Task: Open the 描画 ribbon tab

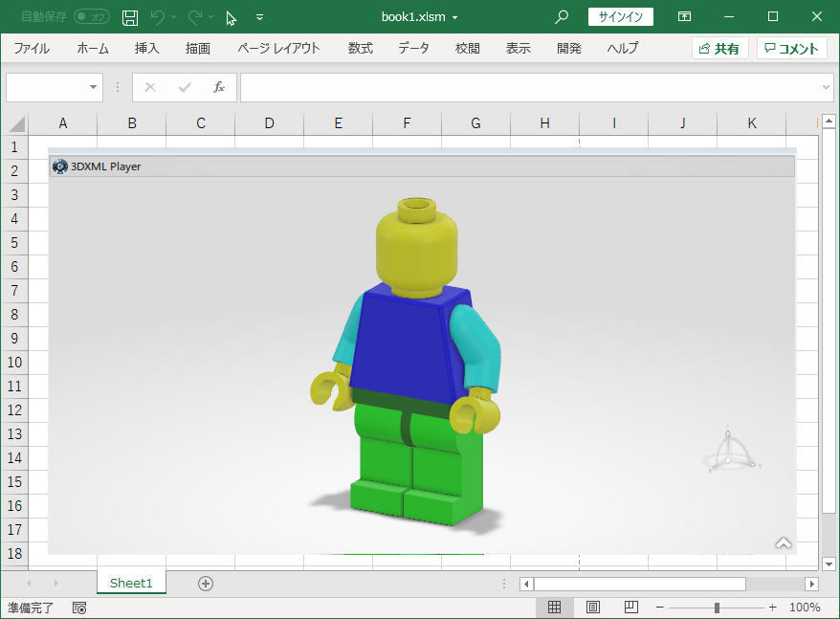Action: tap(198, 48)
